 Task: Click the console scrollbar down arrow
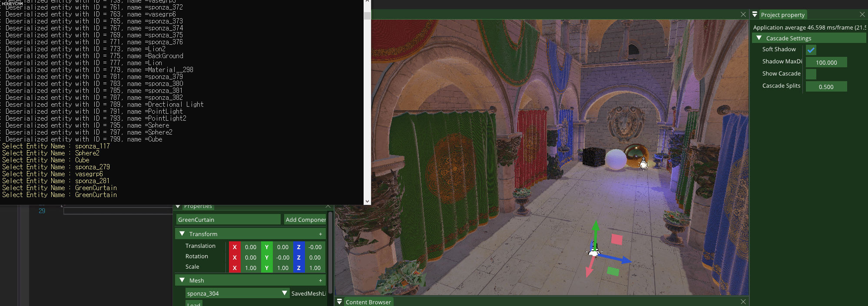(368, 201)
